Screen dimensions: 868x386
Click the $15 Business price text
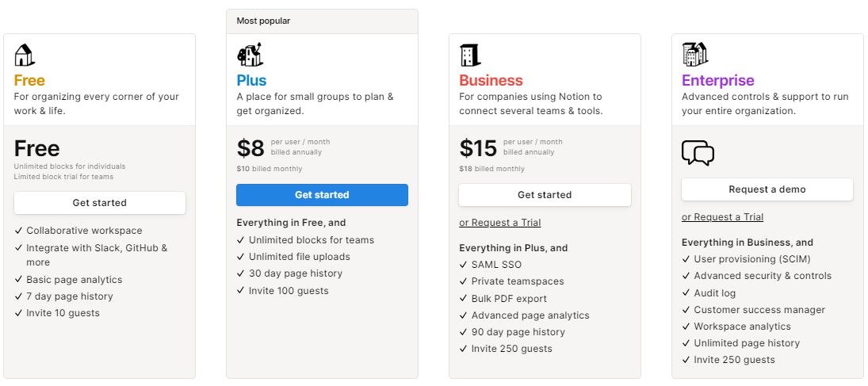pyautogui.click(x=478, y=148)
